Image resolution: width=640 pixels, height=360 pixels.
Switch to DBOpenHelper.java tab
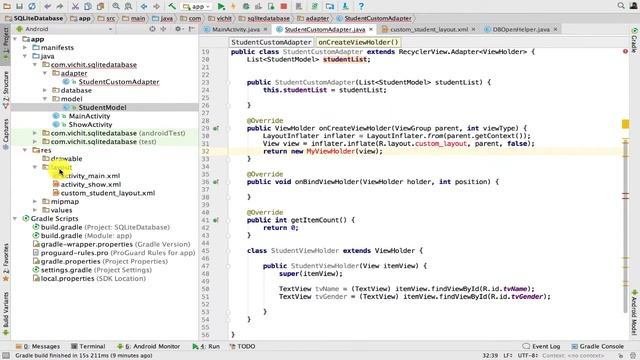[x=521, y=29]
